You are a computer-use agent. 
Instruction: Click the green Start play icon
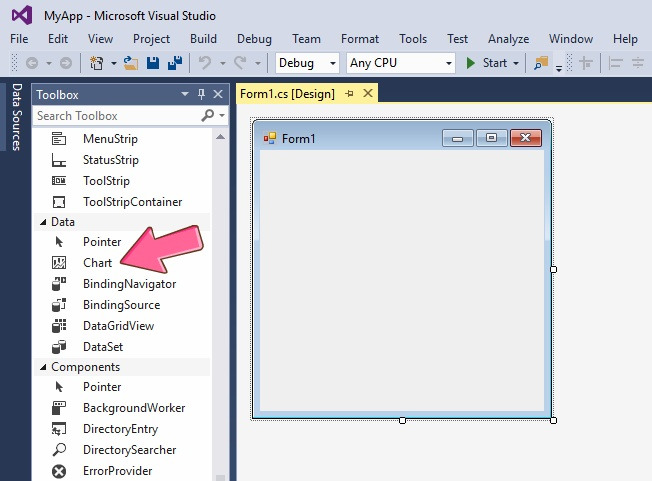pyautogui.click(x=471, y=63)
